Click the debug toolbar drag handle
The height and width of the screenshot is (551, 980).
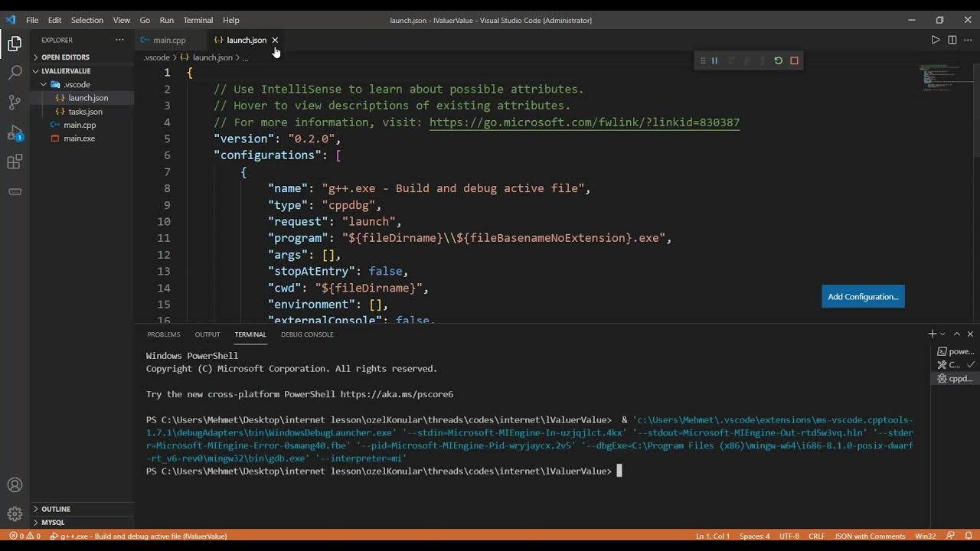pyautogui.click(x=702, y=60)
